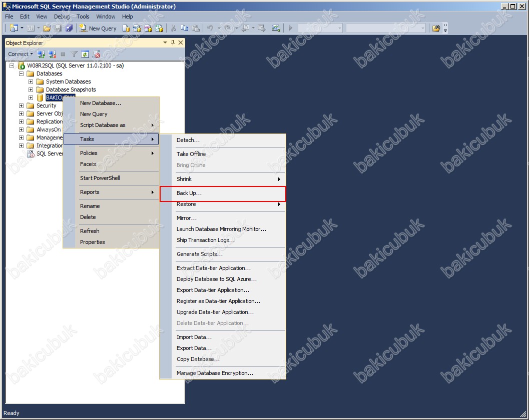Choose Properties from context menu
Viewport: 529px width, 420px height.
tap(111, 242)
